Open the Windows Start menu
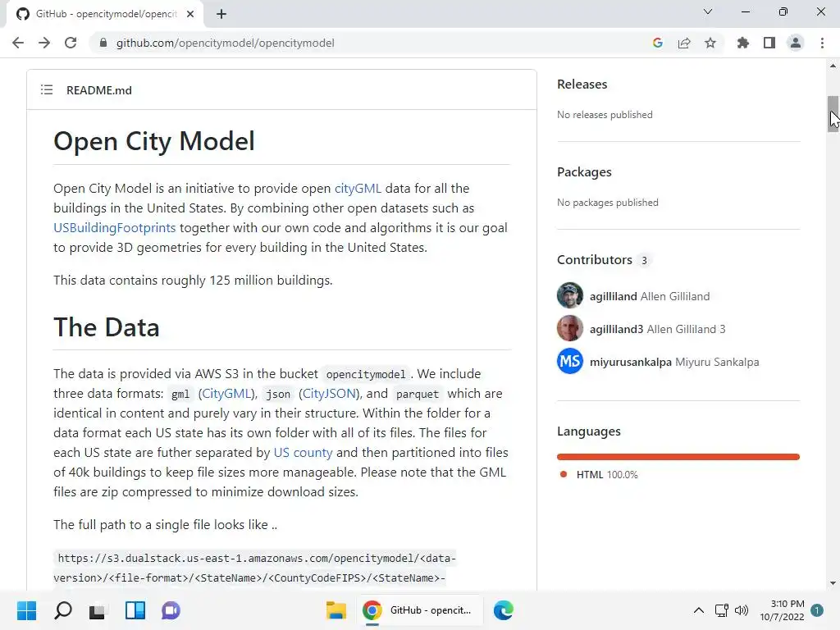The image size is (840, 630). point(26,610)
